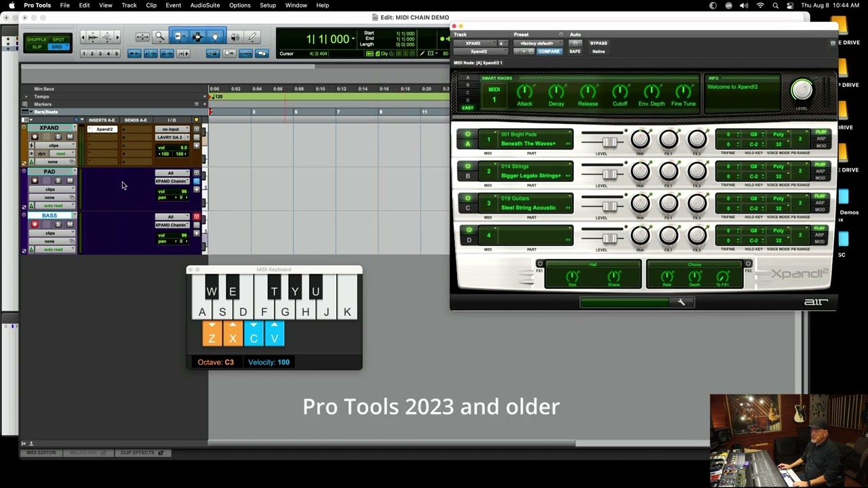
Task: Click the Safe button in plugin header
Action: click(x=575, y=52)
